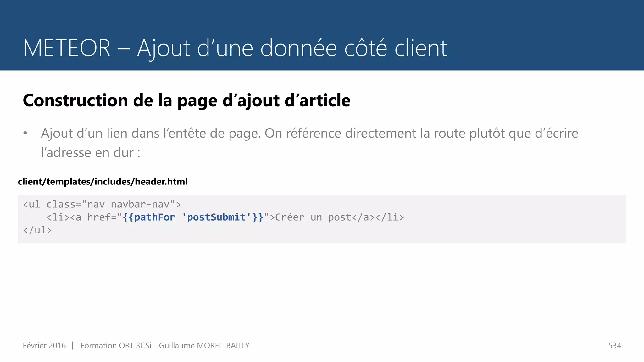
Task: Click the 'Créer un post' text in code
Action: click(314, 217)
